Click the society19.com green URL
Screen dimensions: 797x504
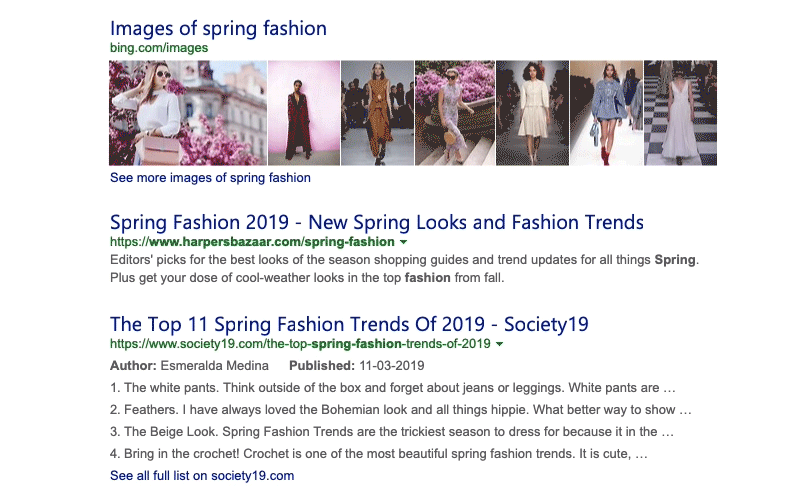point(300,344)
